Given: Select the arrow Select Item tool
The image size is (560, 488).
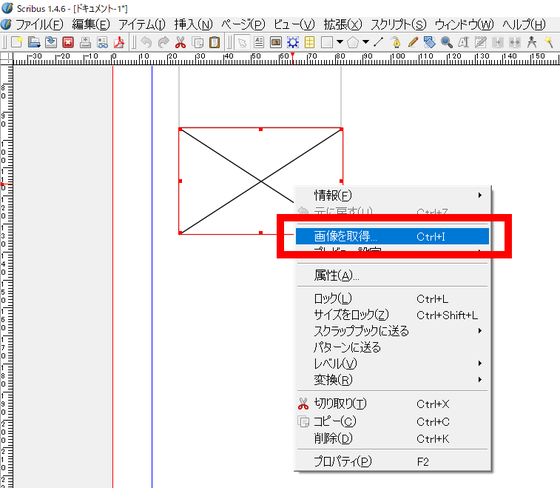Looking at the screenshot, I should pyautogui.click(x=242, y=43).
